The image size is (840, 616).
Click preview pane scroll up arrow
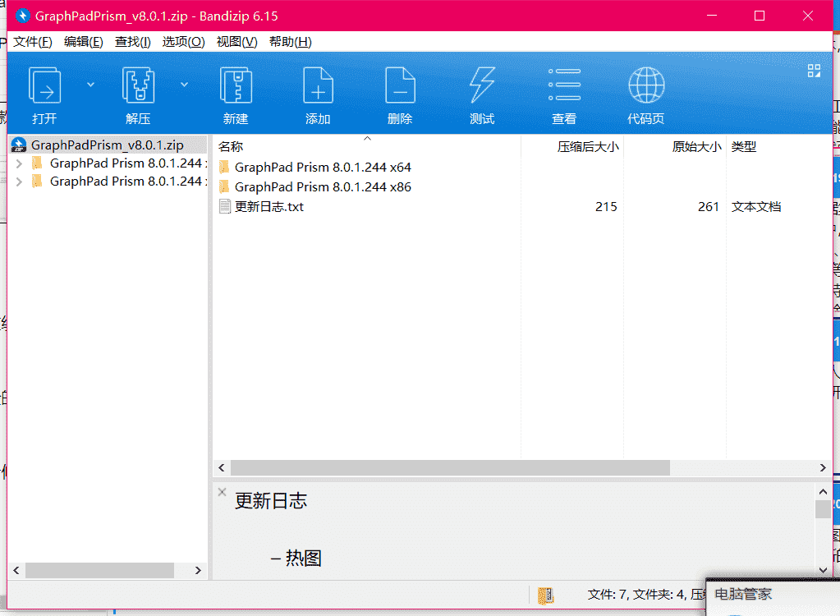tap(823, 491)
